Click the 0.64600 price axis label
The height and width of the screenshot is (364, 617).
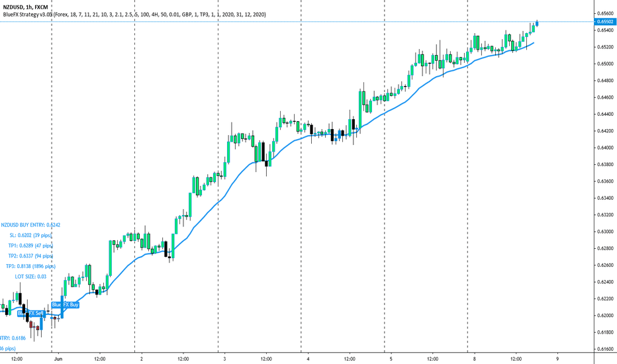pos(605,97)
